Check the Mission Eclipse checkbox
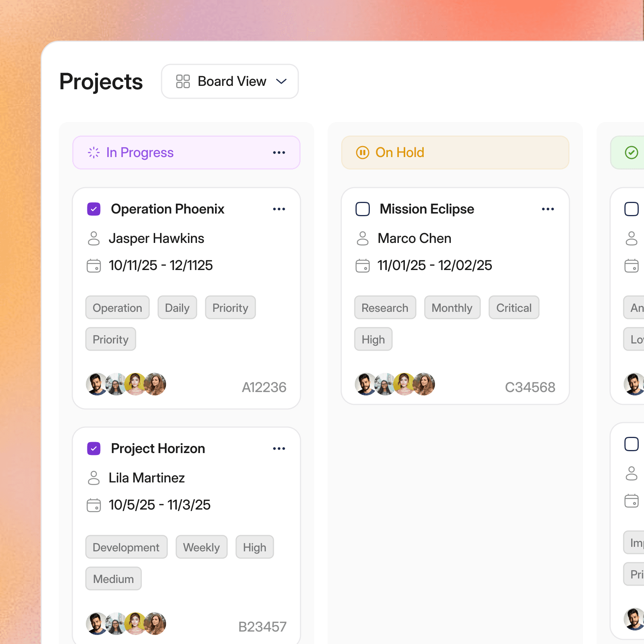Screen dimensions: 644x644 pos(363,209)
